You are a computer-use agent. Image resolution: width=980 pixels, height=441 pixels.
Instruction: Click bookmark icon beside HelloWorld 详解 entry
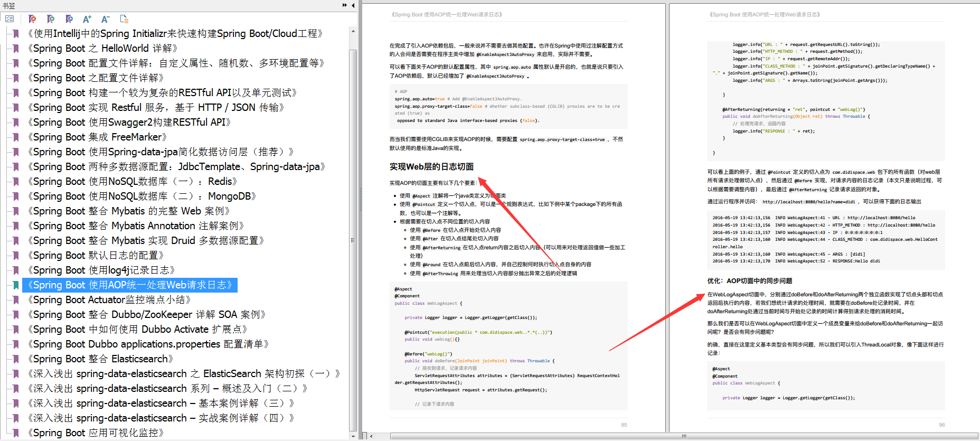(16, 49)
